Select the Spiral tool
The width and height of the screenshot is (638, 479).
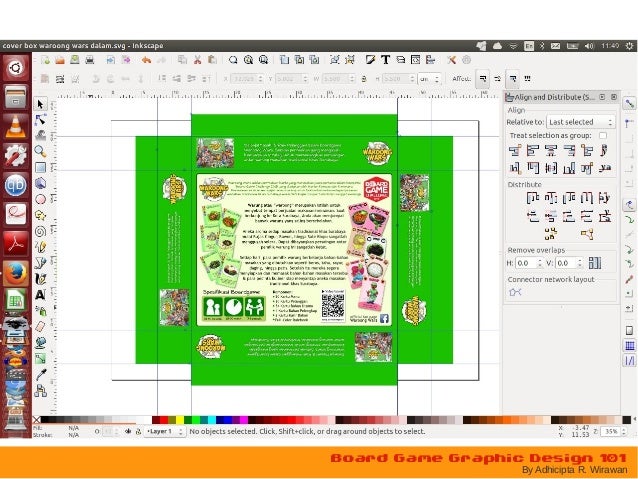(x=40, y=231)
